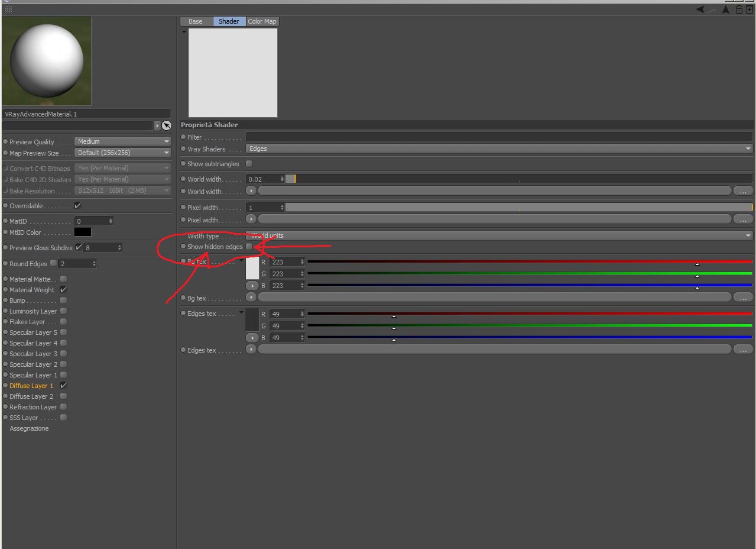Disable the Diffuse Layer 1 checkbox
This screenshot has height=549, width=756.
click(63, 385)
